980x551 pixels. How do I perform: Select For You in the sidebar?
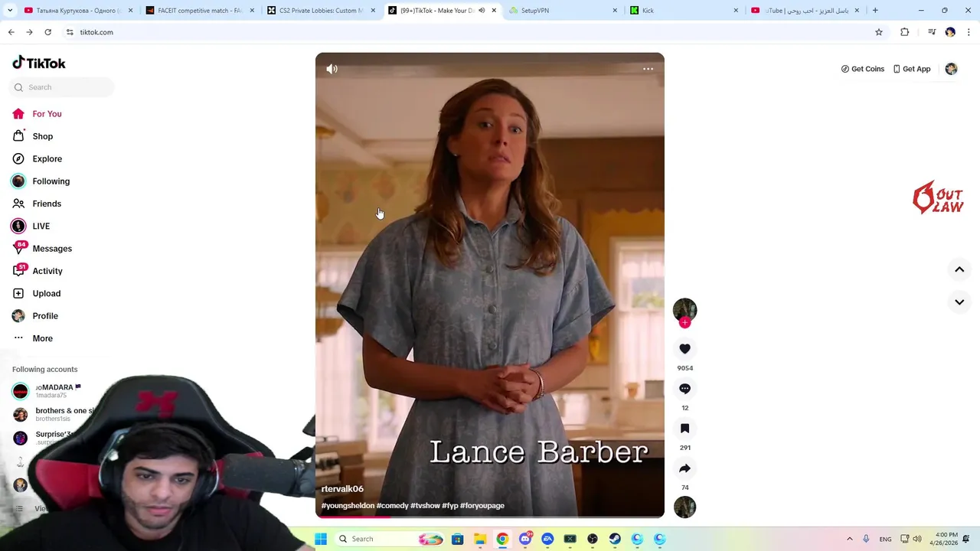pos(37,114)
